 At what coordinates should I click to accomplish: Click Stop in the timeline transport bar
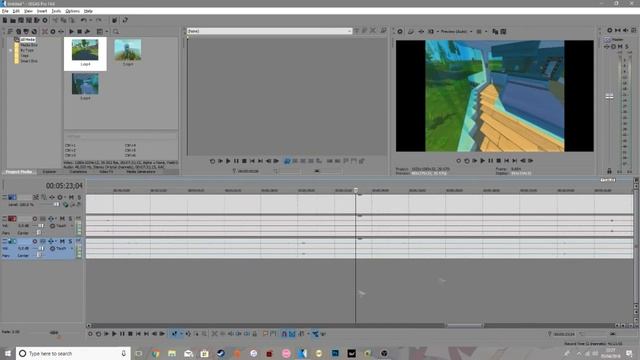(130, 334)
